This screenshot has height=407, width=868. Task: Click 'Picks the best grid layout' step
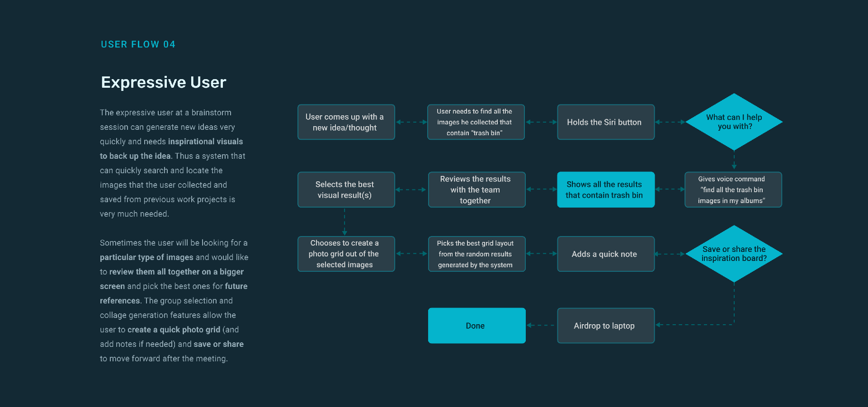476,254
